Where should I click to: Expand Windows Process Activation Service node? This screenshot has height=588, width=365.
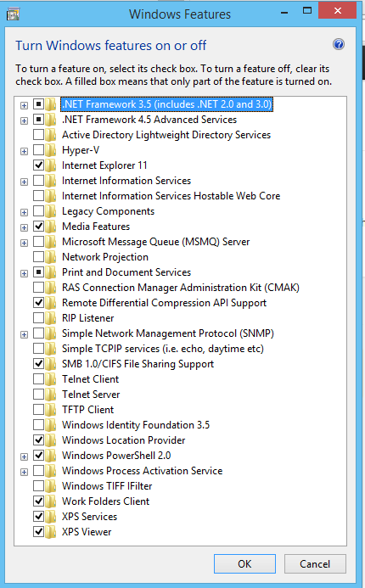pyautogui.click(x=24, y=472)
